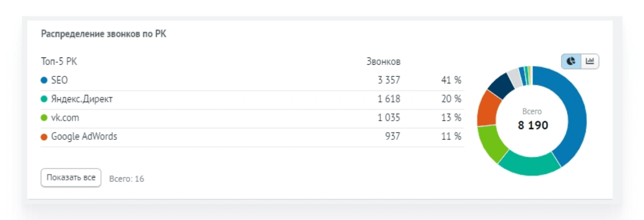Click the orange donut chart segment
Screen dimensions: 644x220
pyautogui.click(x=487, y=108)
